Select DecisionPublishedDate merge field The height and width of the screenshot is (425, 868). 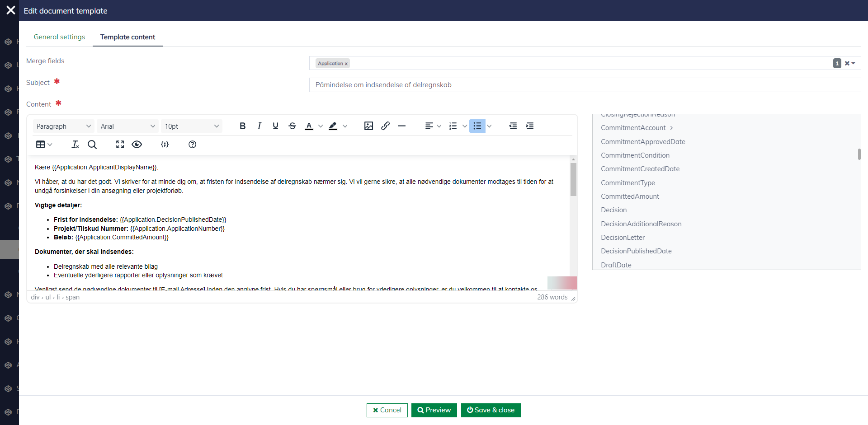[x=636, y=251]
